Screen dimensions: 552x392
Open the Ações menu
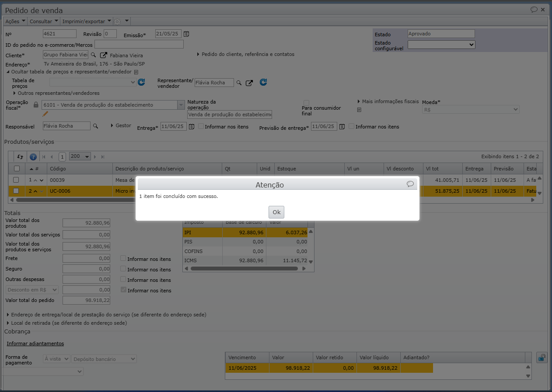click(15, 21)
